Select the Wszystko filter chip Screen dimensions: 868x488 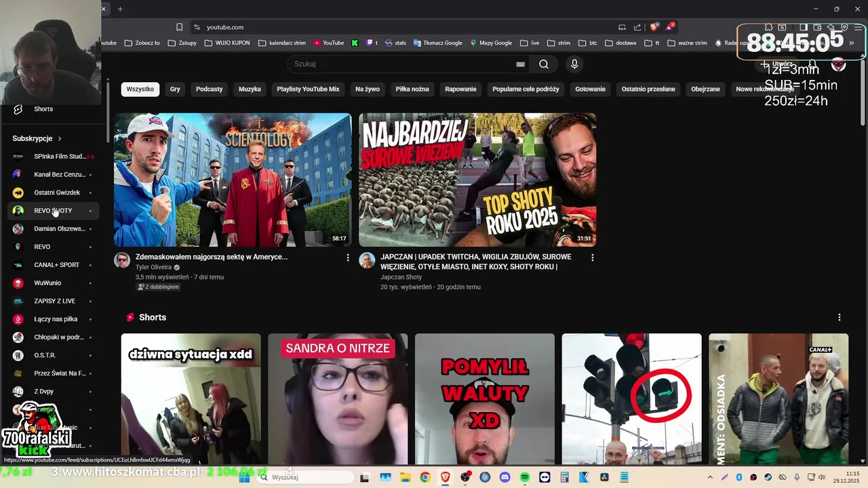point(140,89)
